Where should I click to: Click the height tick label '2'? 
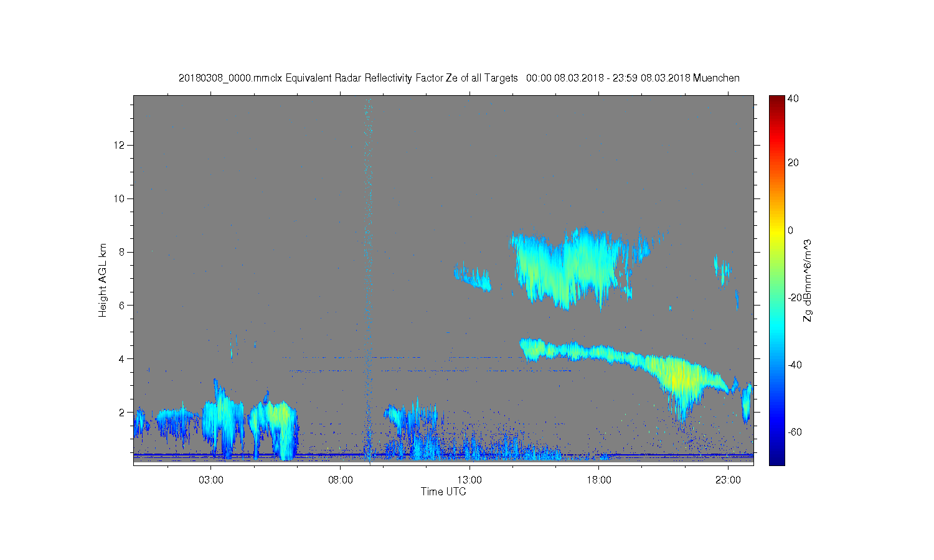coord(123,412)
